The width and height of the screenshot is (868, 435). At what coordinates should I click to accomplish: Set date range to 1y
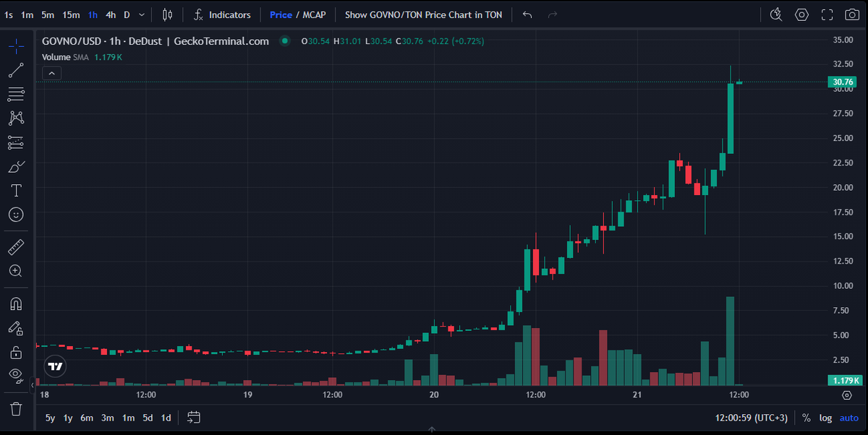[68, 418]
